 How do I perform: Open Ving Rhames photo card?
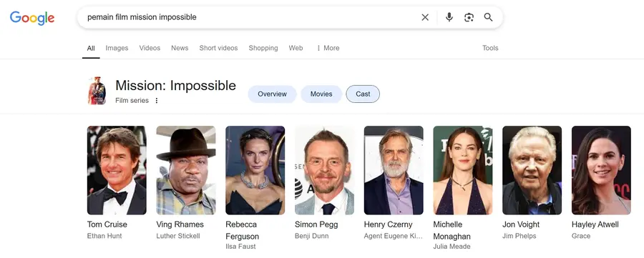pyautogui.click(x=186, y=170)
